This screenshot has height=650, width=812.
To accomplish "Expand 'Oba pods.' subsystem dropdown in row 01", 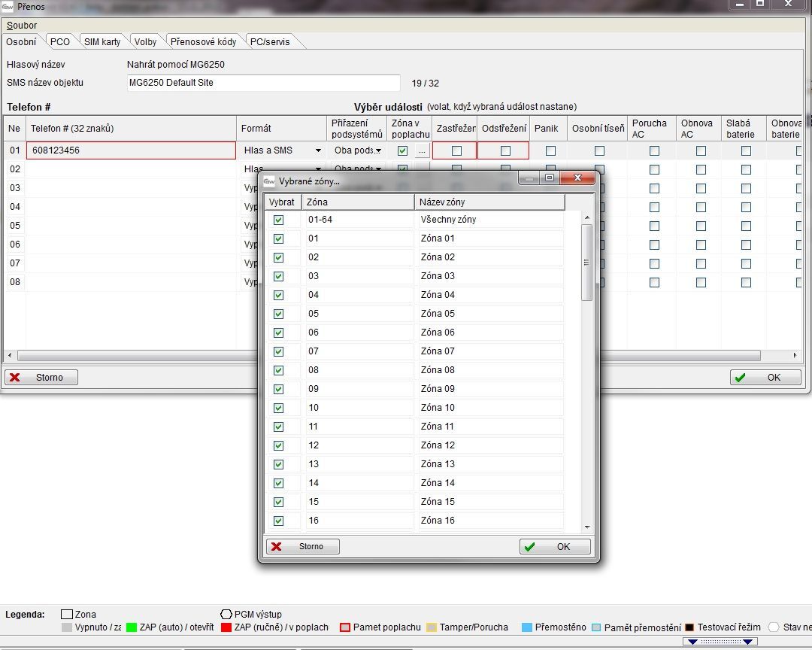I will (x=378, y=150).
